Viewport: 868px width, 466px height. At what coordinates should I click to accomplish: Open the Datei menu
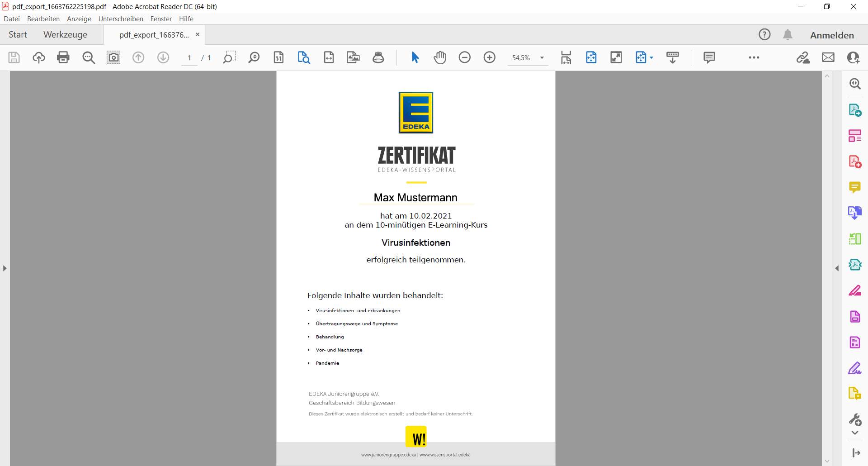(12, 19)
